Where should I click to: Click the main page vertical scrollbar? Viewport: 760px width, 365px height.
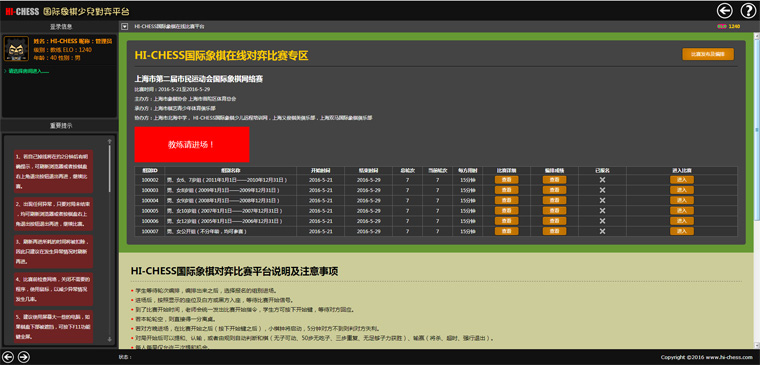click(x=757, y=190)
